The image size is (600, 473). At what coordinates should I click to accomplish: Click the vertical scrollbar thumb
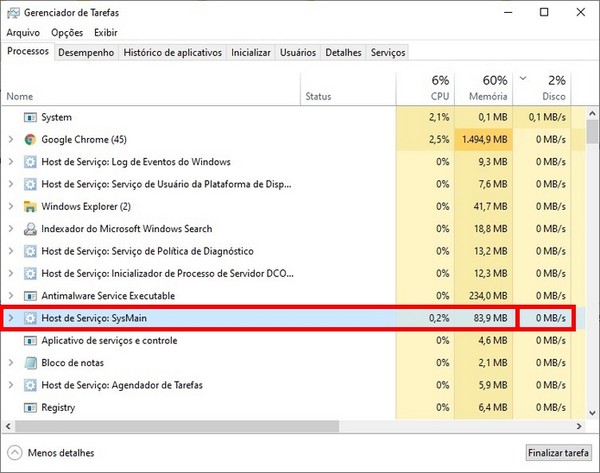tap(592, 132)
